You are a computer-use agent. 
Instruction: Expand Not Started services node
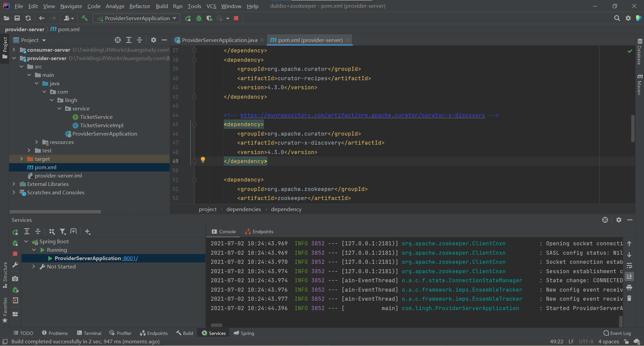pyautogui.click(x=34, y=266)
